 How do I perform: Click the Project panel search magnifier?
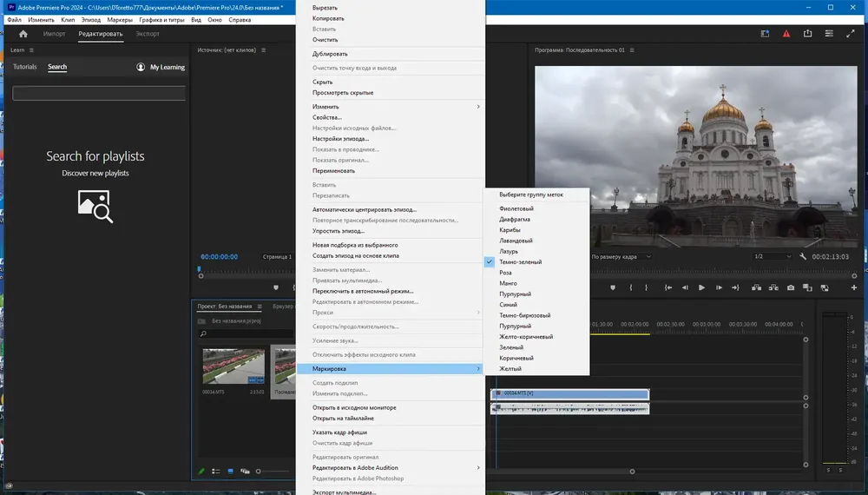pos(203,333)
